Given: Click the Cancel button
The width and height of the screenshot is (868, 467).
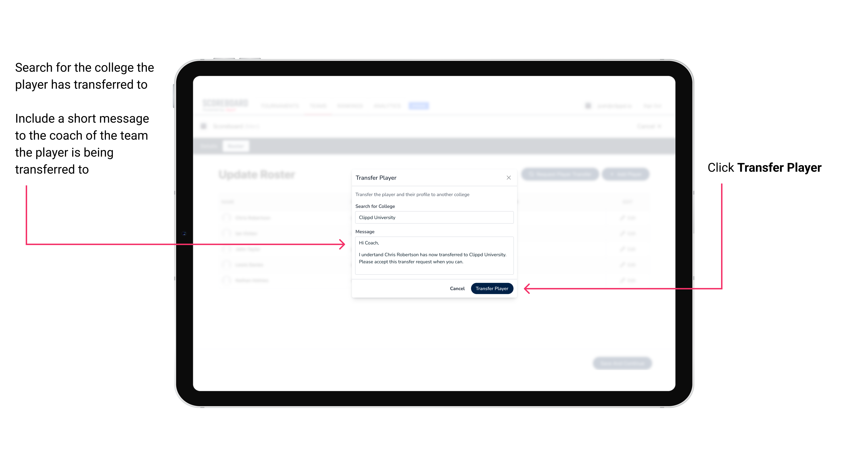Looking at the screenshot, I should coord(458,288).
